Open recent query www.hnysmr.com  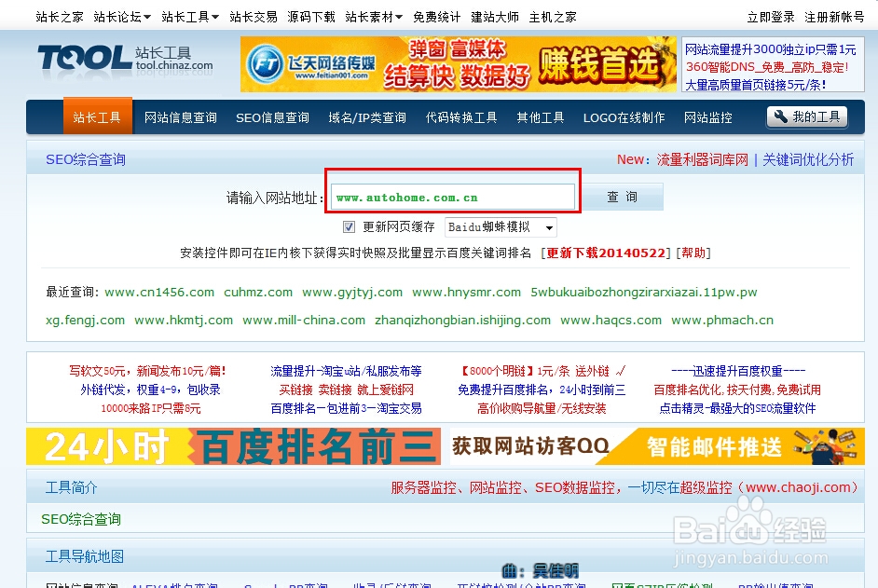(x=466, y=293)
